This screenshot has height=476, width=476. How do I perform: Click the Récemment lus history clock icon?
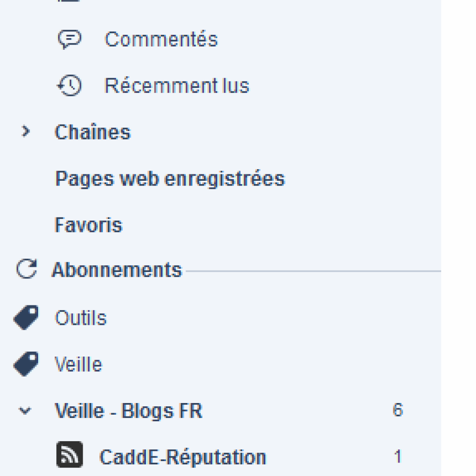[x=70, y=86]
